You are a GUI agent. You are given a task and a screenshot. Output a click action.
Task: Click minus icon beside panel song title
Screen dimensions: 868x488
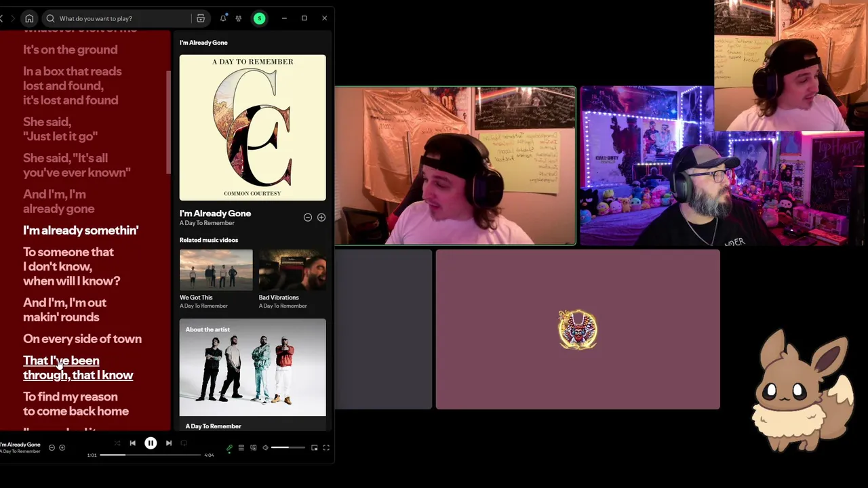tap(308, 218)
